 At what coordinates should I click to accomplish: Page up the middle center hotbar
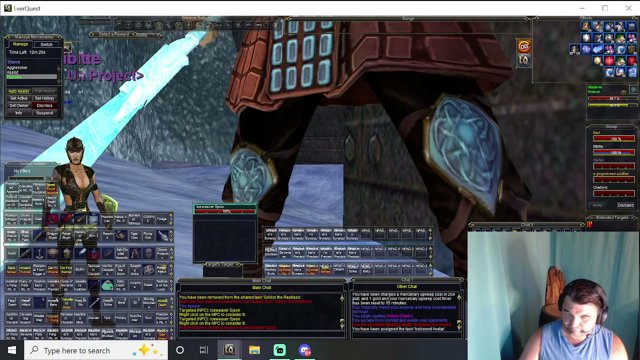tap(430, 249)
